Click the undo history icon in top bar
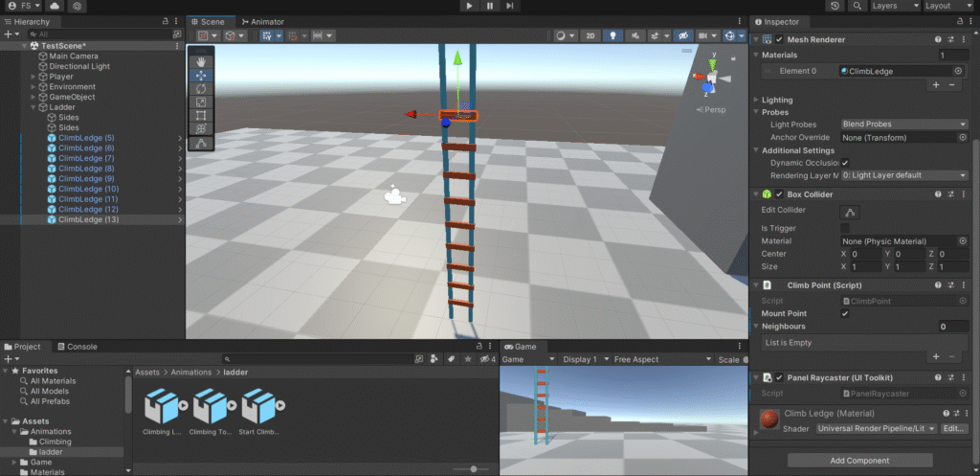980x476 pixels. pos(835,6)
